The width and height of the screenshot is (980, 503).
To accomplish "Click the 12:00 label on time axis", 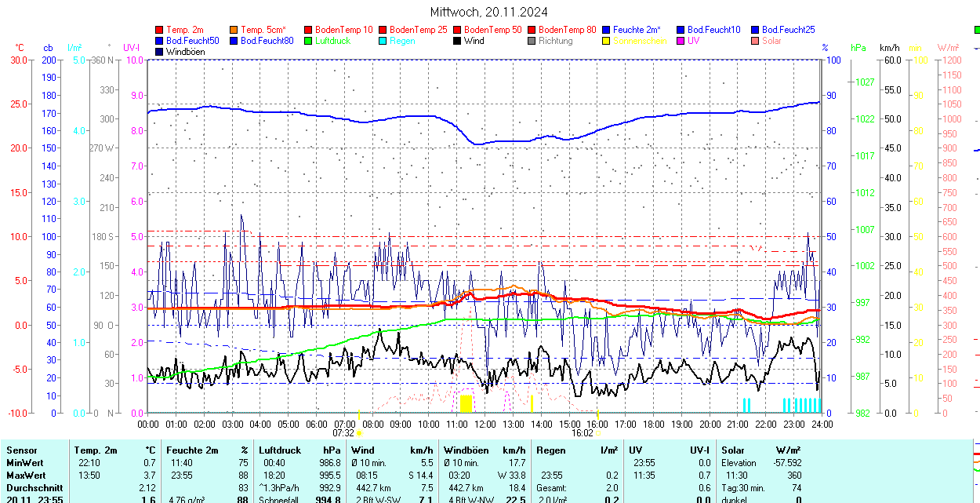I will [485, 424].
